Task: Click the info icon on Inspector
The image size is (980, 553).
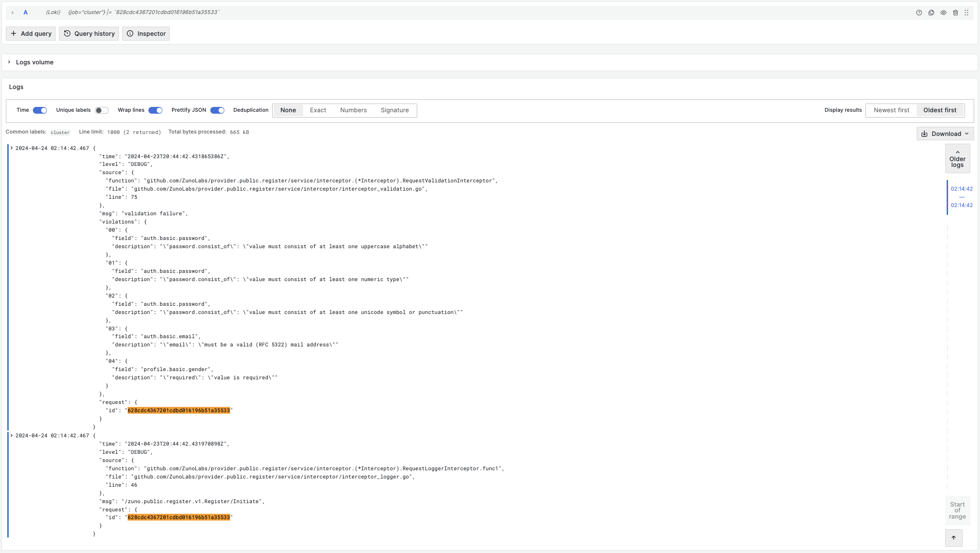Action: [x=130, y=33]
